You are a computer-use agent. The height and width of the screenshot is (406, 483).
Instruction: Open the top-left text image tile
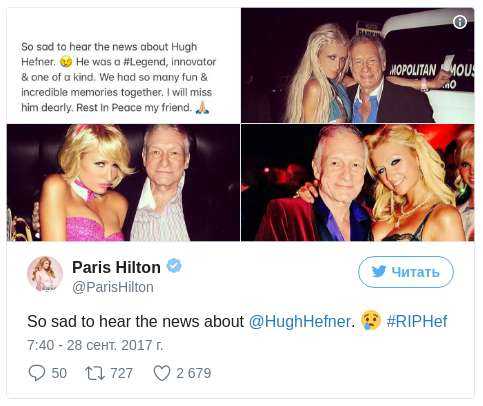tap(123, 65)
